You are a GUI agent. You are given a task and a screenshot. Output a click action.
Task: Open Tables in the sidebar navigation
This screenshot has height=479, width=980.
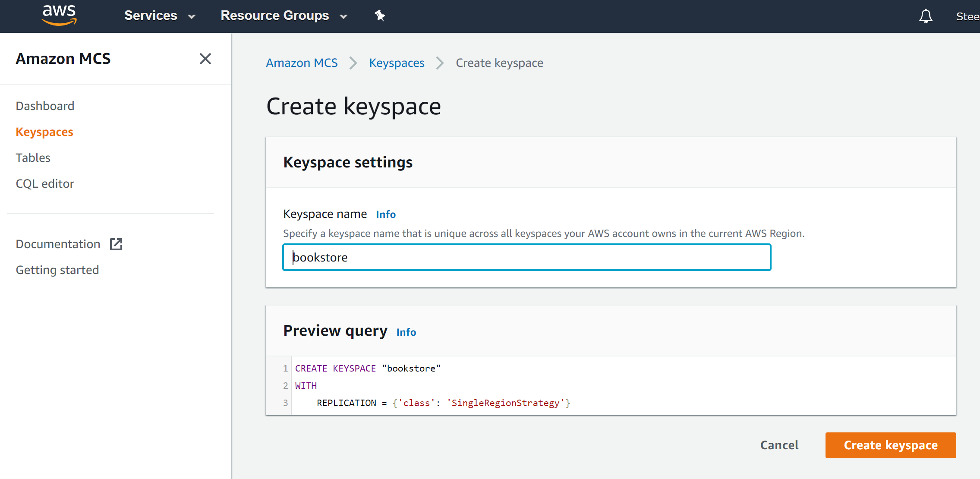33,158
